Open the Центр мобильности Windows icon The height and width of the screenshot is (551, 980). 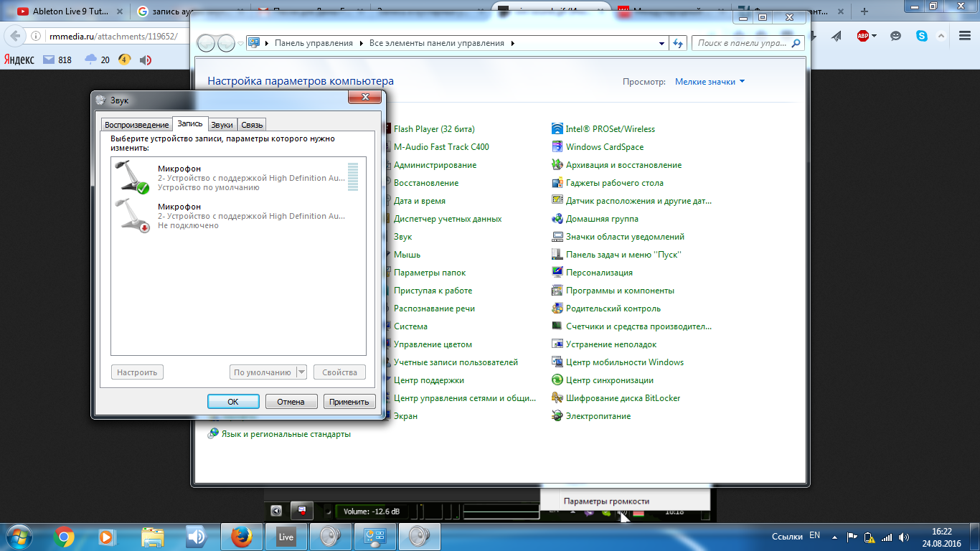[x=557, y=362]
